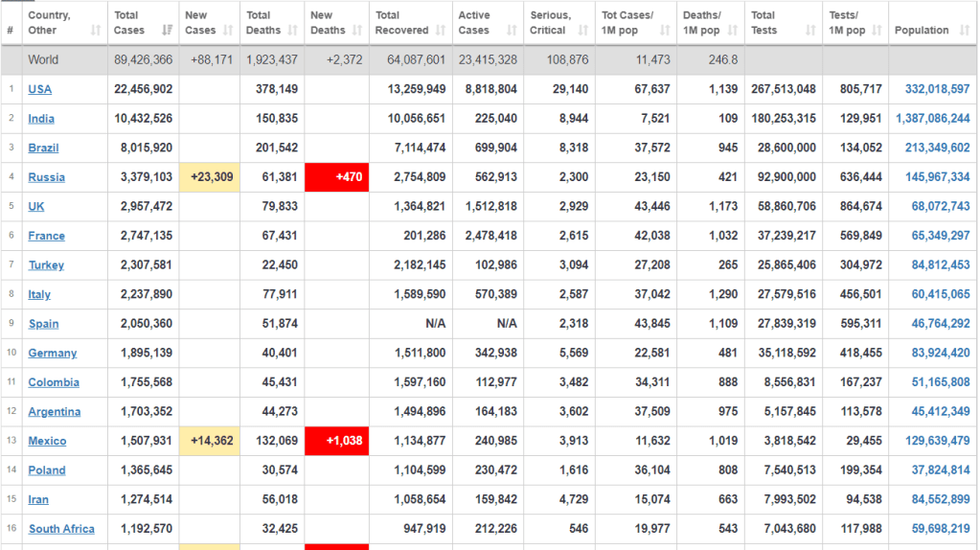Image resolution: width=980 pixels, height=550 pixels.
Task: Click the # rank column header
Action: point(11,31)
